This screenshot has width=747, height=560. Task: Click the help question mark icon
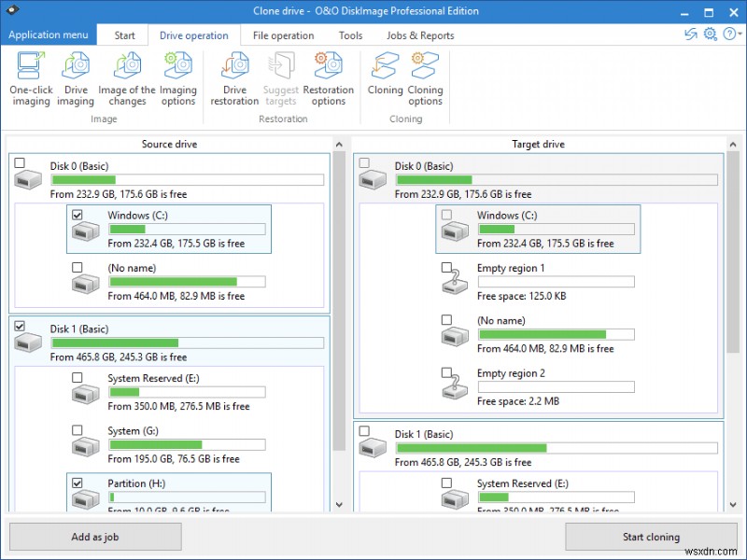(729, 34)
